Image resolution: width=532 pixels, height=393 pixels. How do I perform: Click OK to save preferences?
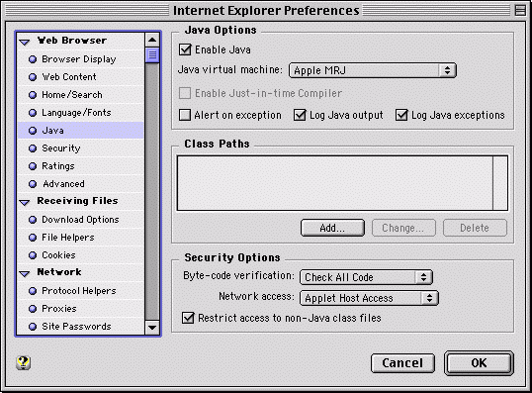[479, 363]
